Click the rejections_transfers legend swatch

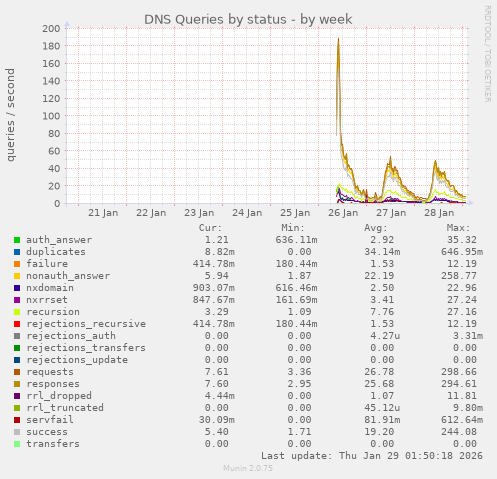17,348
